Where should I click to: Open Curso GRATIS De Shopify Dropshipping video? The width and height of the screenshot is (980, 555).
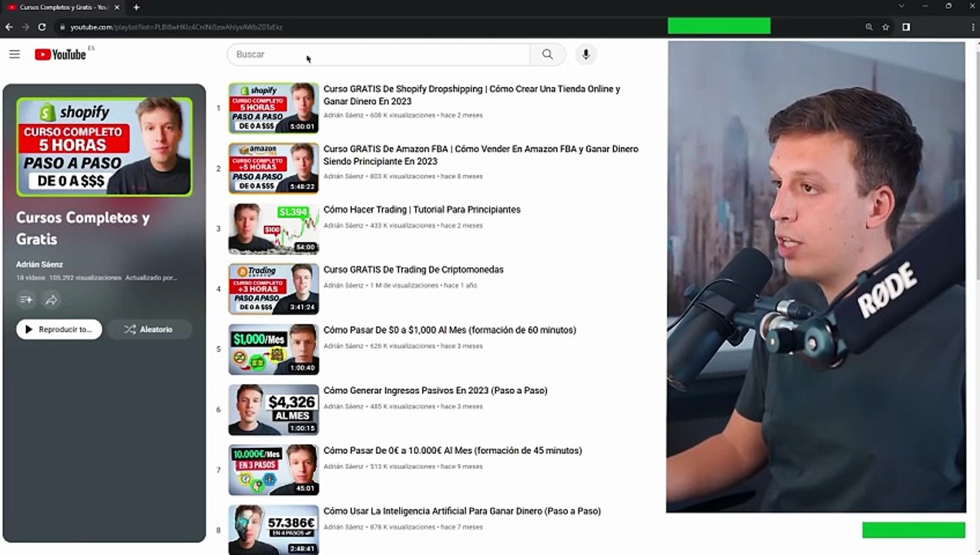pos(472,95)
